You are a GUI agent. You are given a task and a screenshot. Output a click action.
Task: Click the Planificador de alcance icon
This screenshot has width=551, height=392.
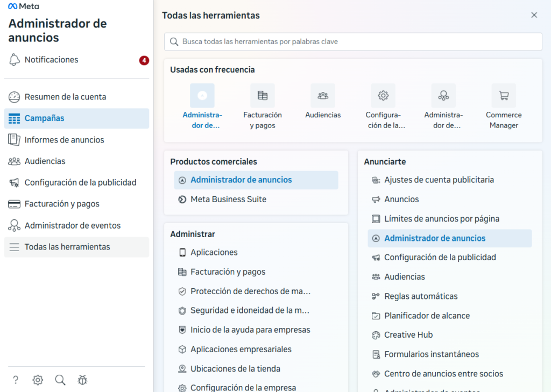click(x=376, y=316)
